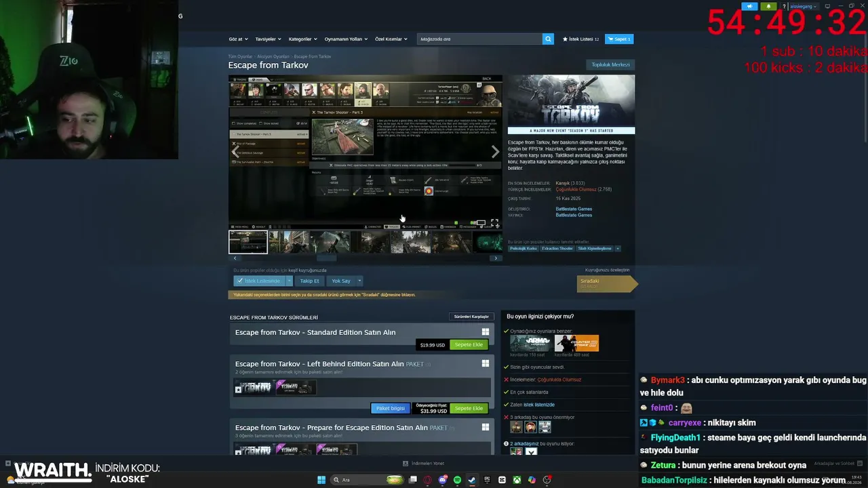Add Left Behind Edition to cart
Viewport: 868px width, 488px height.
click(469, 409)
